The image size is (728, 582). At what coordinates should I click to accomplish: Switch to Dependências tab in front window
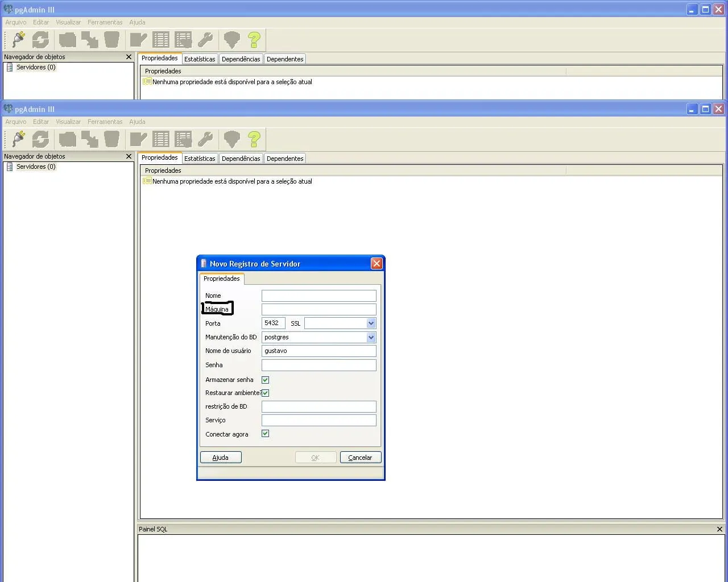point(241,159)
